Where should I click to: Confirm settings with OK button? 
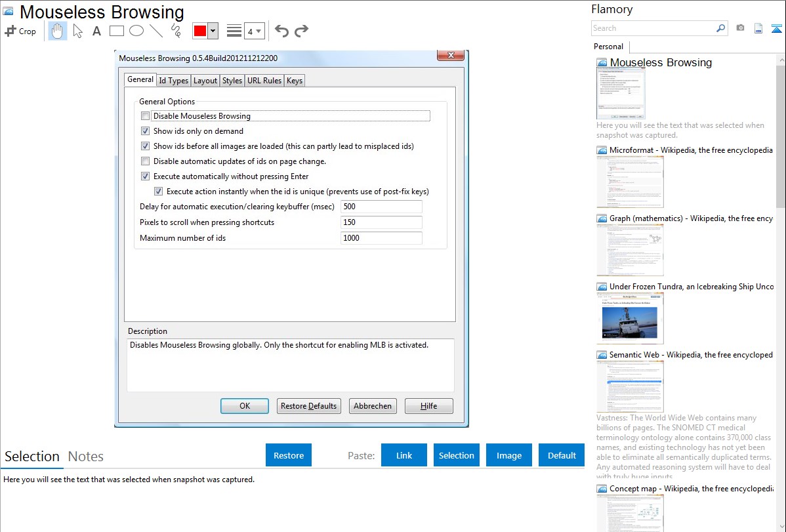tap(245, 405)
